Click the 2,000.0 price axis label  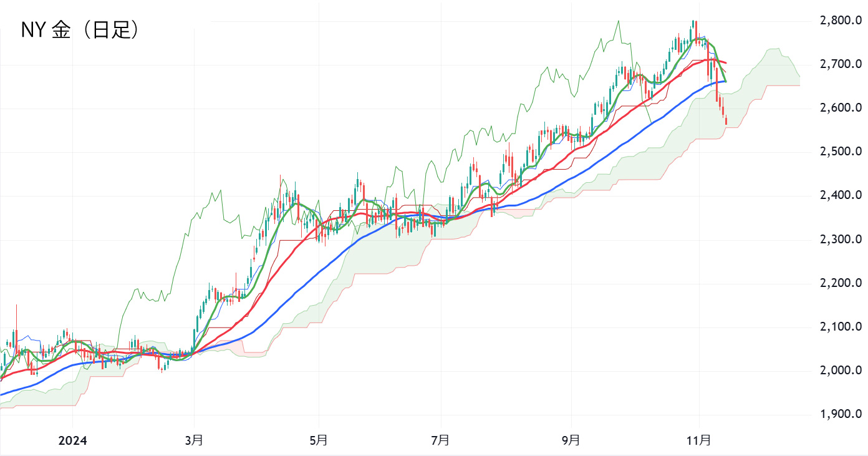coord(841,371)
